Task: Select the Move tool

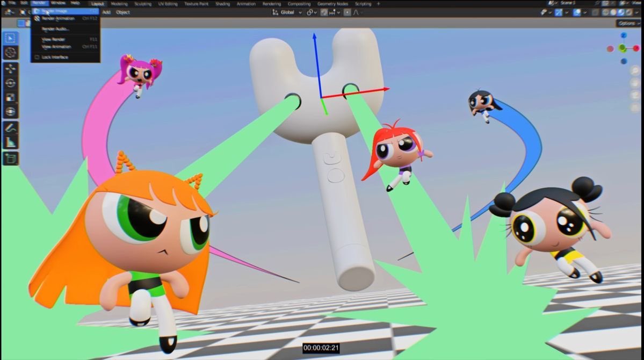Action: (10, 68)
